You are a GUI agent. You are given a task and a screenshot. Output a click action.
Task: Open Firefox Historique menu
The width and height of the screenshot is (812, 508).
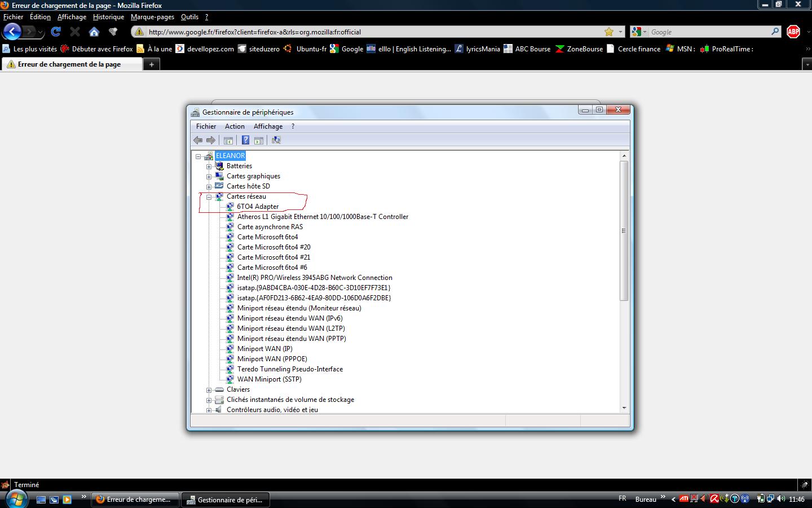(108, 17)
